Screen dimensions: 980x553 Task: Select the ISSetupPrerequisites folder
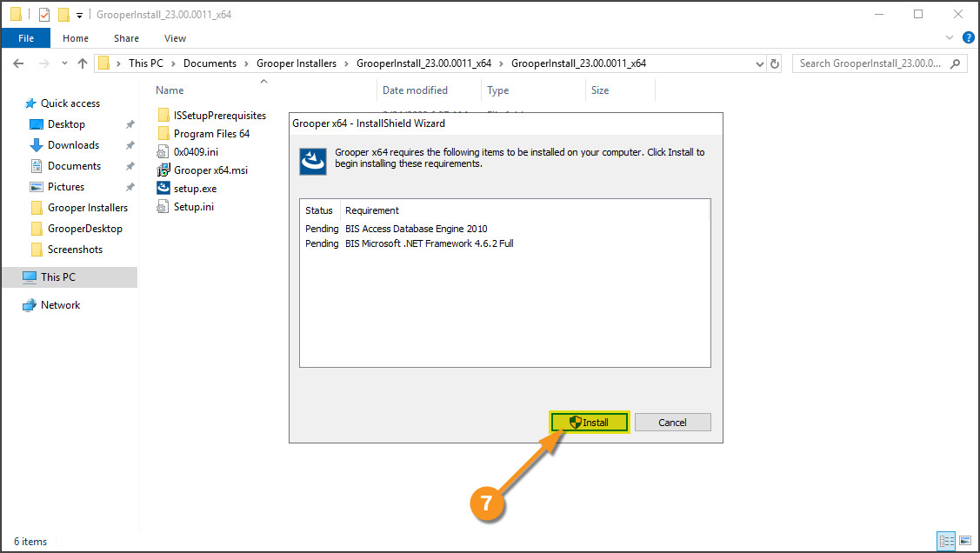(x=212, y=116)
